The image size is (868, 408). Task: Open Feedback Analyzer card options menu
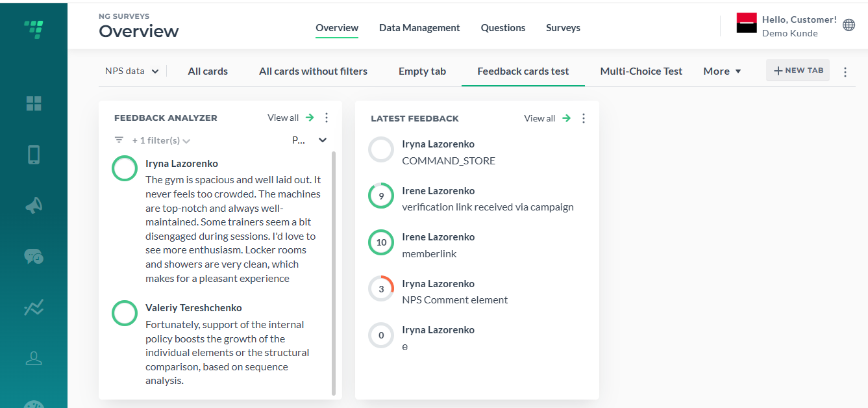coord(327,118)
